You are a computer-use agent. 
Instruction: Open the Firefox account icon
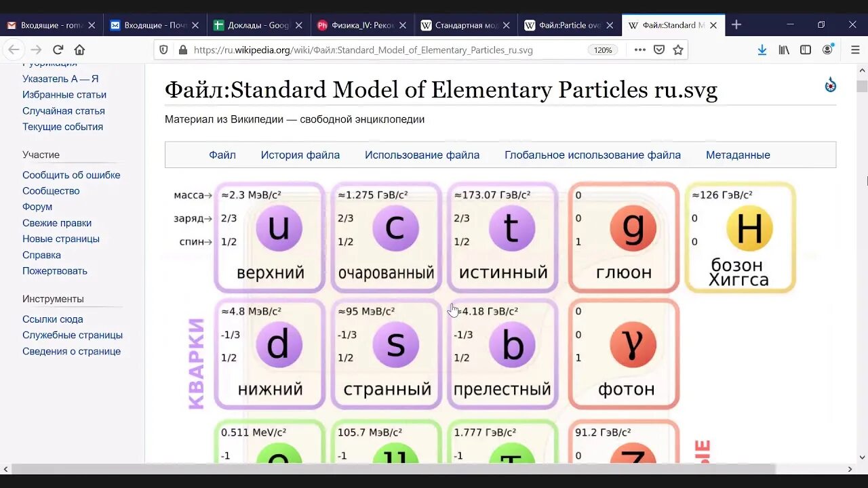click(x=827, y=49)
